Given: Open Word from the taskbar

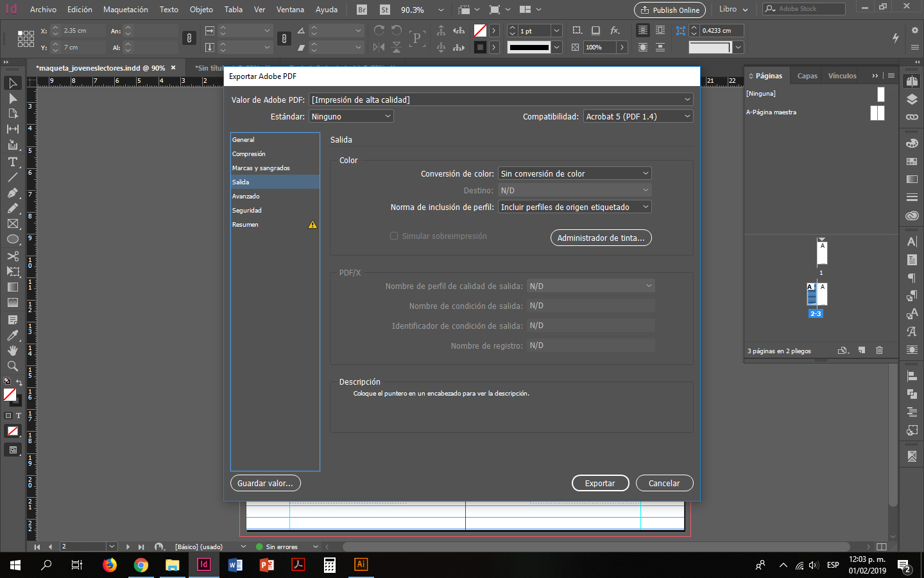Looking at the screenshot, I should [235, 565].
